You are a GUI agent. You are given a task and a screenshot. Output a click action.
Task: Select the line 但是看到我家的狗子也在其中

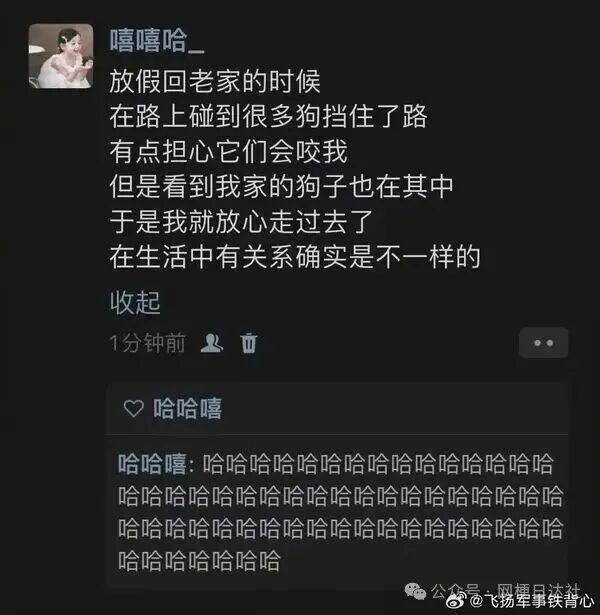(282, 187)
